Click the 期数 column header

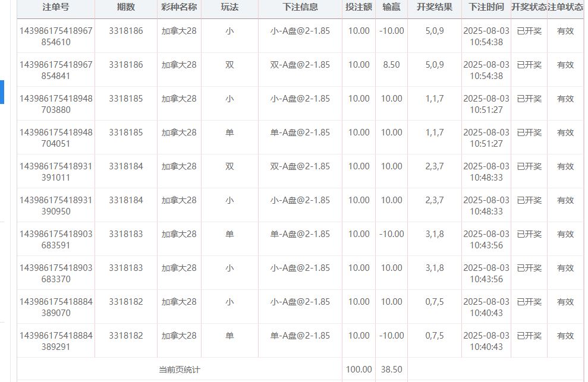tap(126, 7)
